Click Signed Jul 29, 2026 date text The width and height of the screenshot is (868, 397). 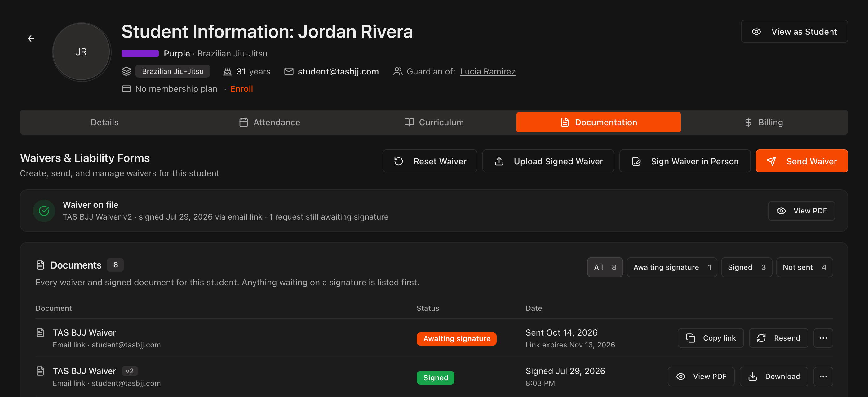click(x=565, y=371)
